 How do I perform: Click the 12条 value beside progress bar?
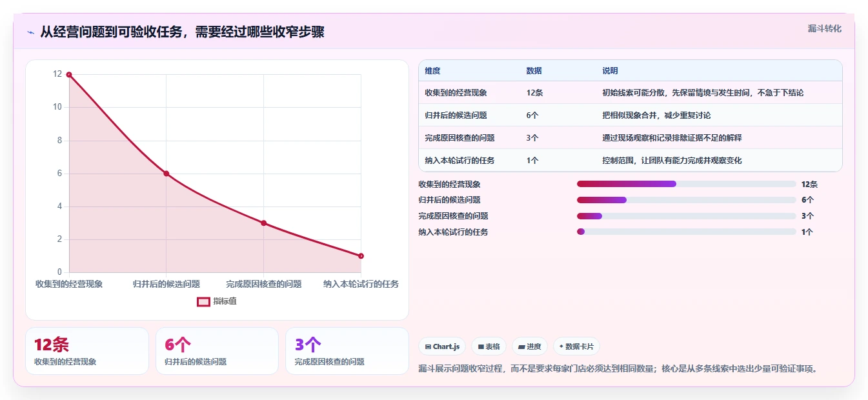tap(809, 185)
